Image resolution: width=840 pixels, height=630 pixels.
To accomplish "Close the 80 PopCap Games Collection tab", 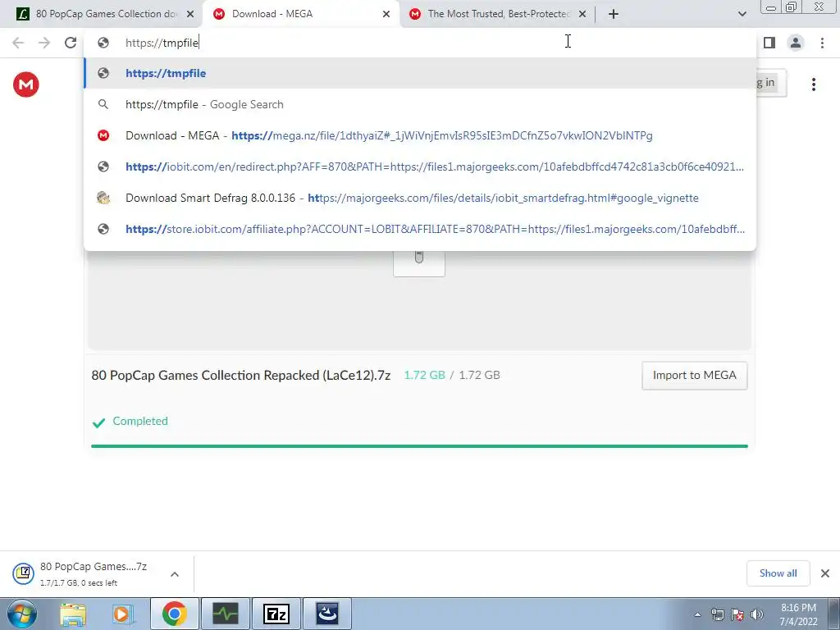I will coord(190,14).
